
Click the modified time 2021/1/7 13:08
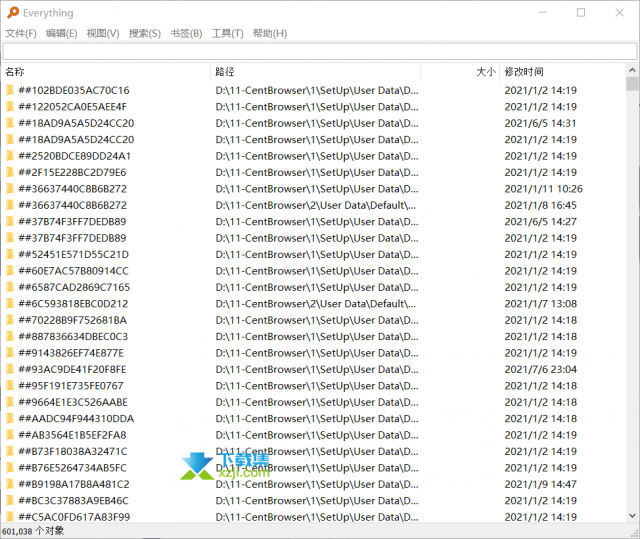(x=540, y=304)
